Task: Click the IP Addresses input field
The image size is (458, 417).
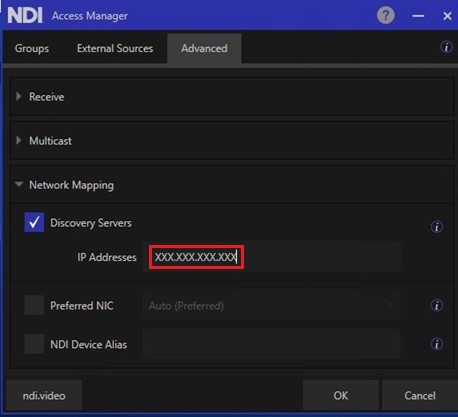Action: (x=273, y=257)
